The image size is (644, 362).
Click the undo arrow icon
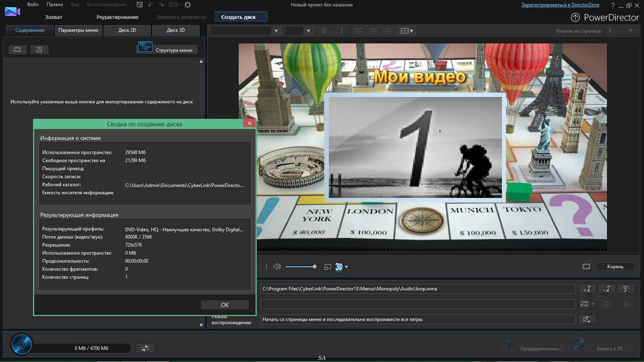click(x=151, y=5)
